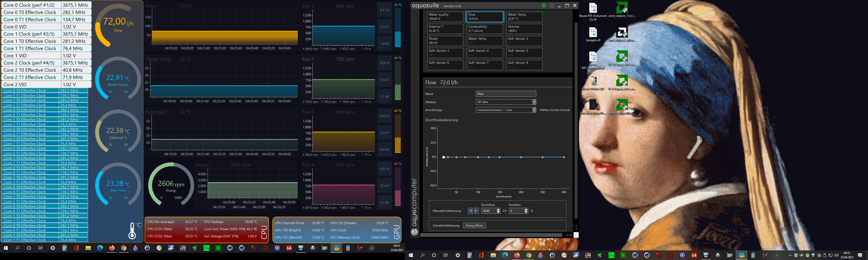Select amd_catalyst_13.4 installer on desktop
Image resolution: width=868 pixels, height=260 pixels.
click(622, 10)
